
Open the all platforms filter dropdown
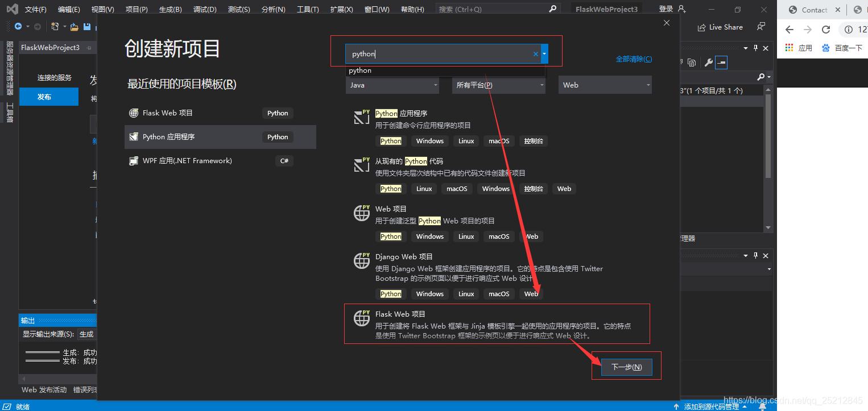[x=499, y=85]
